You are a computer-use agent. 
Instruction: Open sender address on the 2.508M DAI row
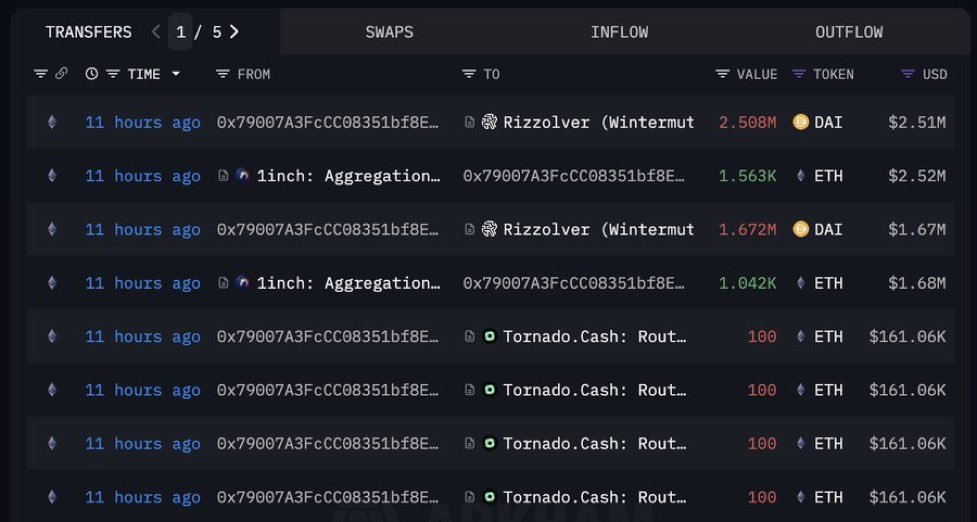pos(328,122)
